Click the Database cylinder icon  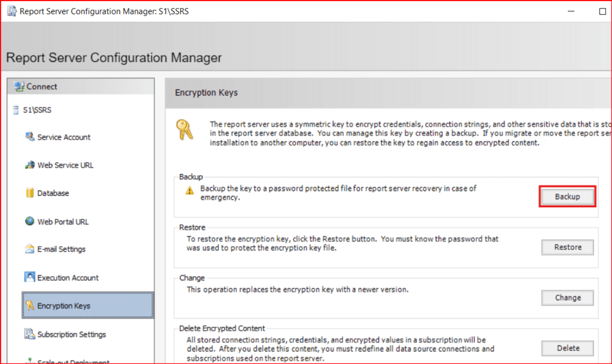(x=30, y=193)
